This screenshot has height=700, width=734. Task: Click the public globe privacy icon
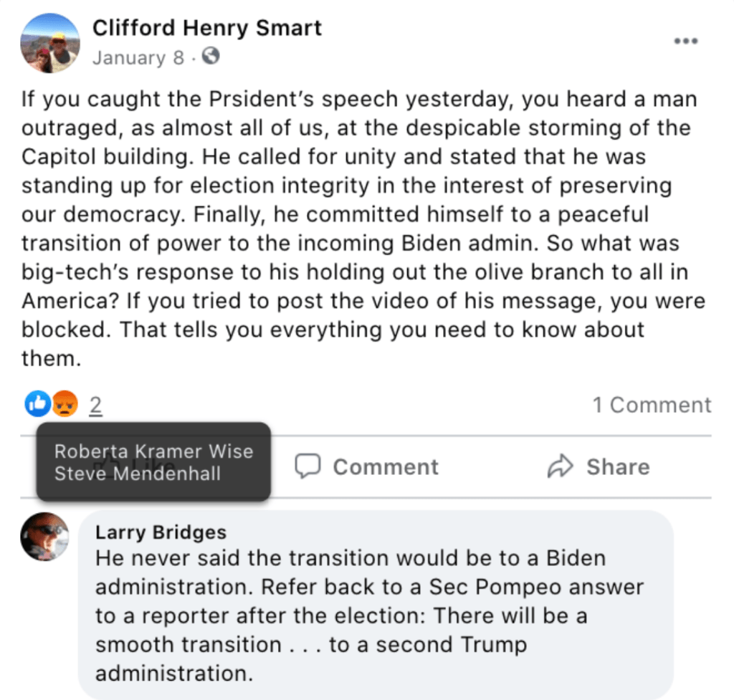click(211, 57)
